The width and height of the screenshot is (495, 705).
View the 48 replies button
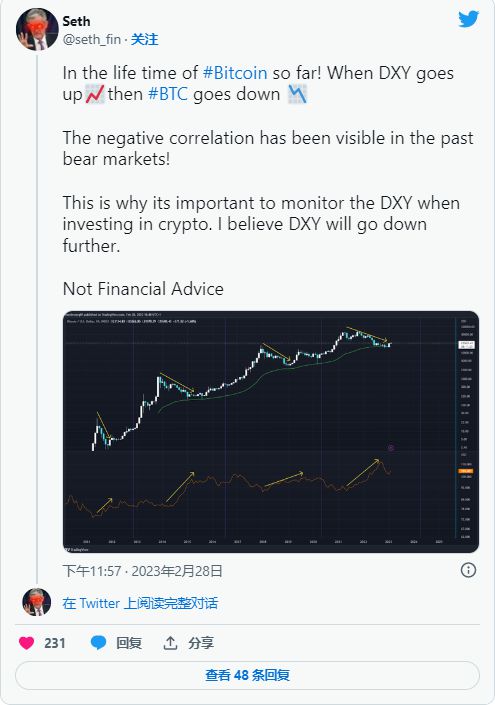(x=247, y=675)
